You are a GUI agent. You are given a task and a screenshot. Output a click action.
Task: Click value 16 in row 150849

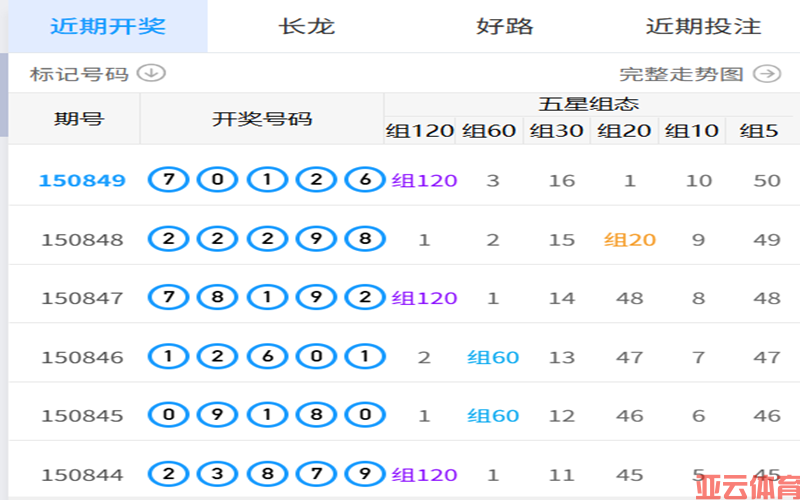[x=562, y=181]
